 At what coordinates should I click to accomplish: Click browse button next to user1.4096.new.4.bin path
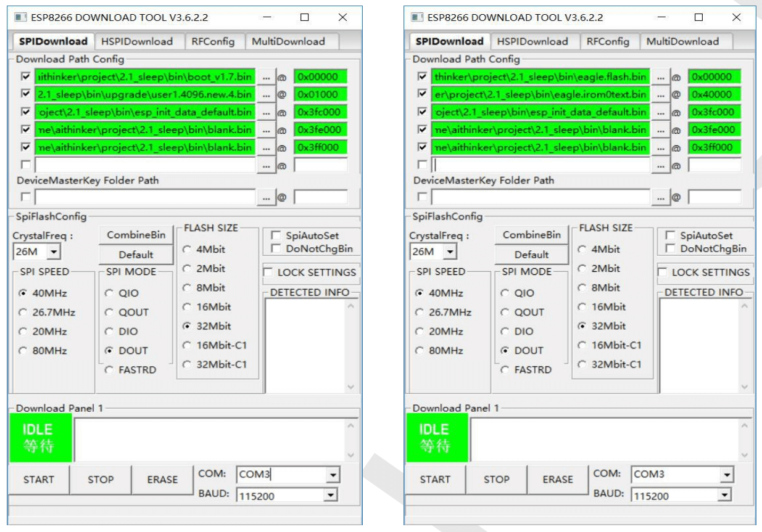point(266,95)
